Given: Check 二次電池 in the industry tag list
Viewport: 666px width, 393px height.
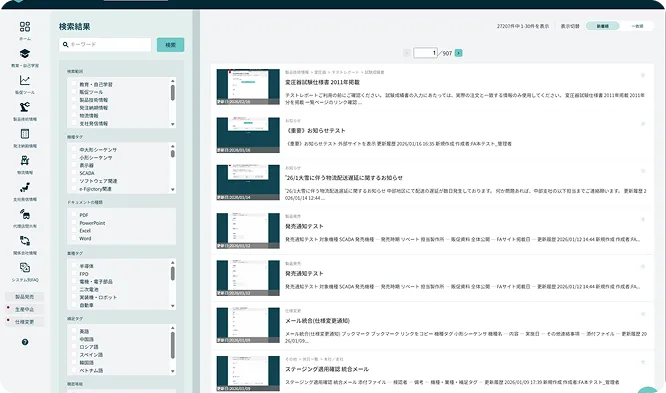Looking at the screenshot, I should (74, 289).
